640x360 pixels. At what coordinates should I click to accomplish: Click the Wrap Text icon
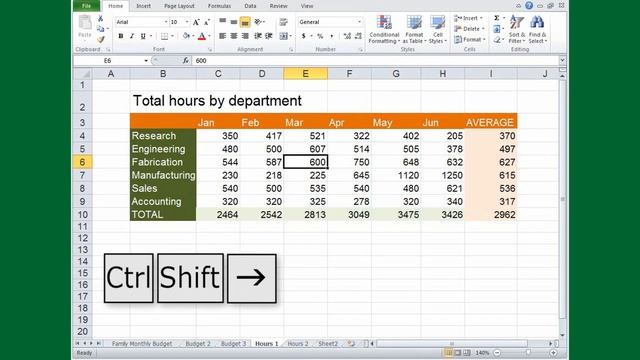pyautogui.click(x=283, y=22)
